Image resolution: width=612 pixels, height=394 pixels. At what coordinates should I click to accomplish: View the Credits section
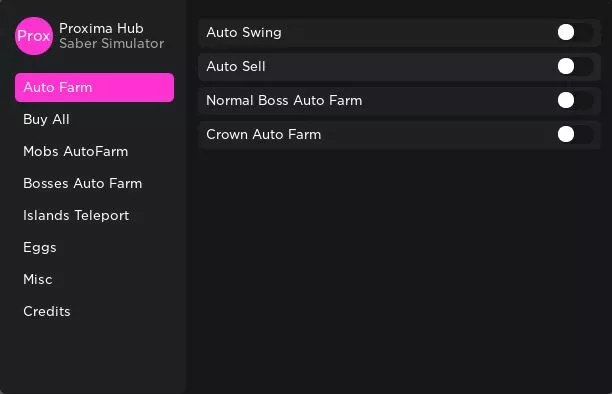coord(47,312)
